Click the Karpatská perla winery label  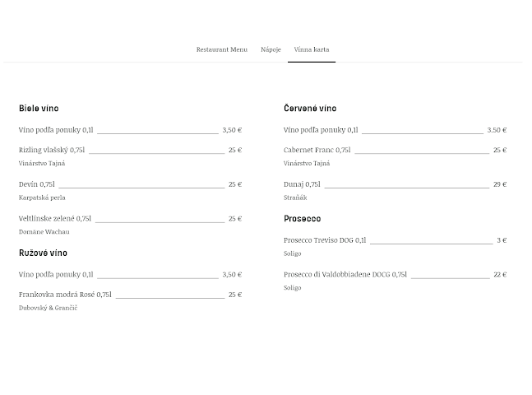42,197
